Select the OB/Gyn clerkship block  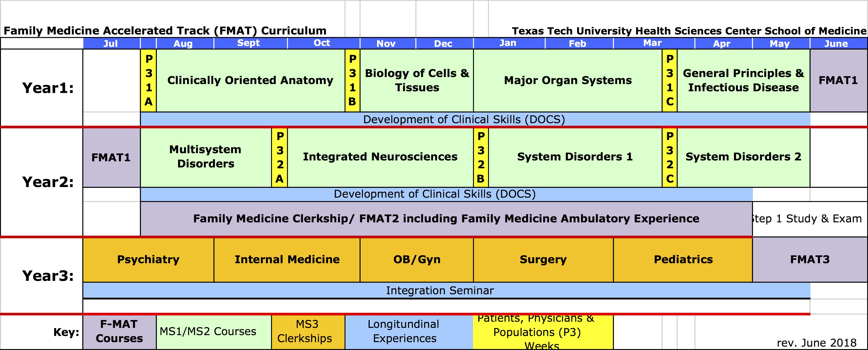[417, 260]
